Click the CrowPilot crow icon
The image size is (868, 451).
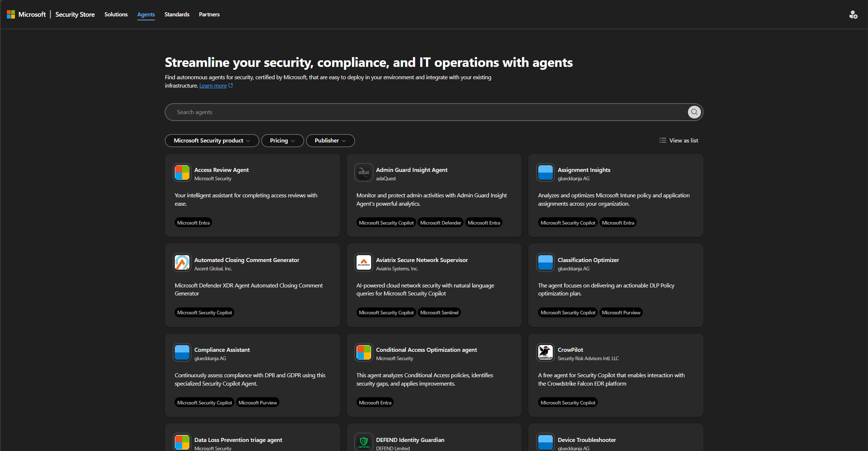[545, 352]
